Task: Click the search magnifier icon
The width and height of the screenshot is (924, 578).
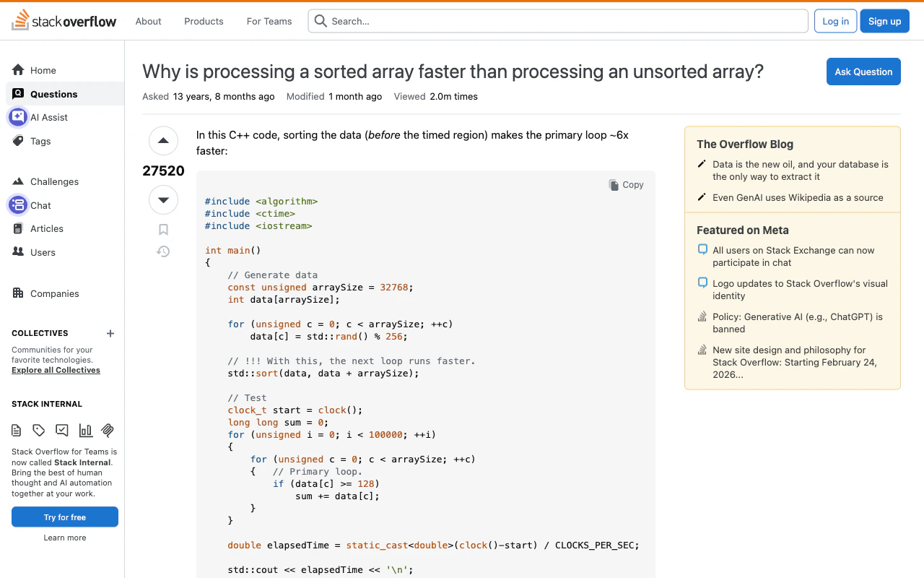Action: coord(321,21)
